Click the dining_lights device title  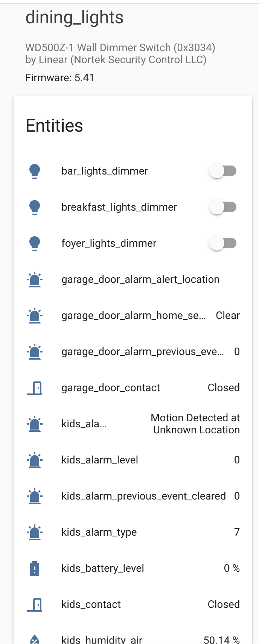coord(74,17)
